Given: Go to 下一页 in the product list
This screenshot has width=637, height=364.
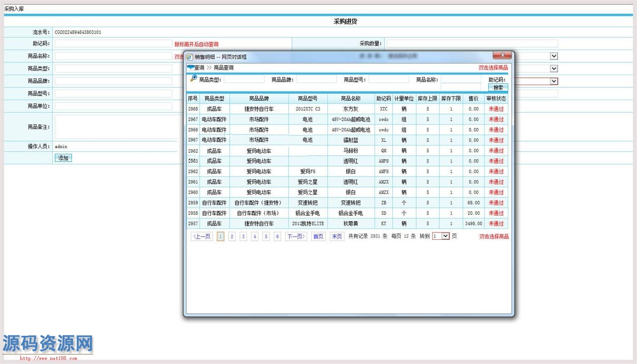Looking at the screenshot, I should (x=296, y=237).
